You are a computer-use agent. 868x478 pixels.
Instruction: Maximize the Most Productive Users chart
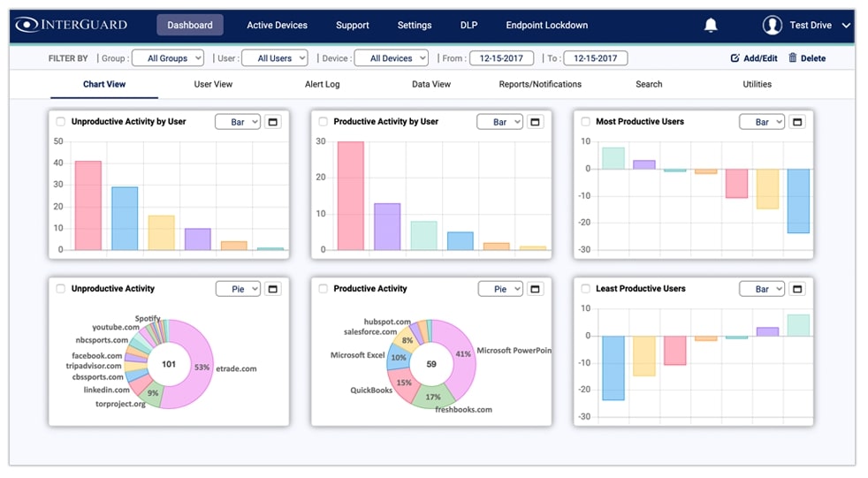coord(797,122)
